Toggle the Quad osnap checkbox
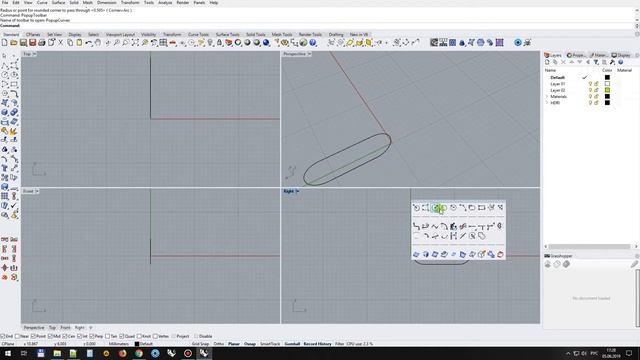 pyautogui.click(x=122, y=336)
